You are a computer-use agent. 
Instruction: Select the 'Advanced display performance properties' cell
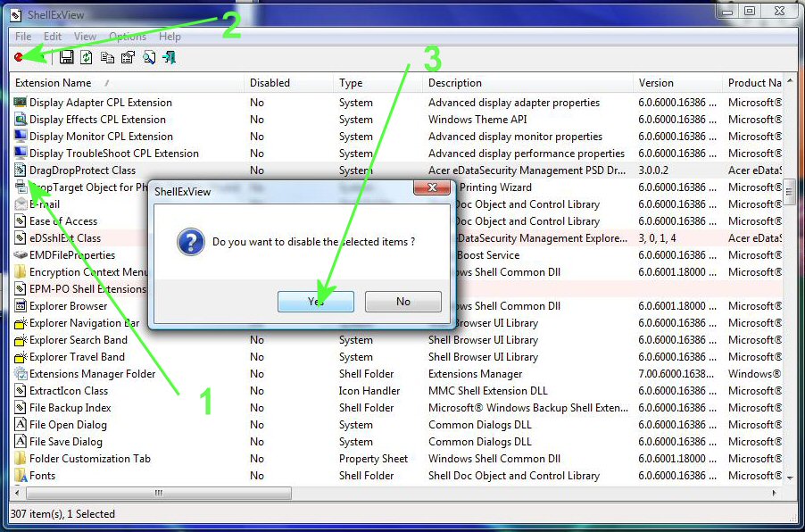point(527,153)
